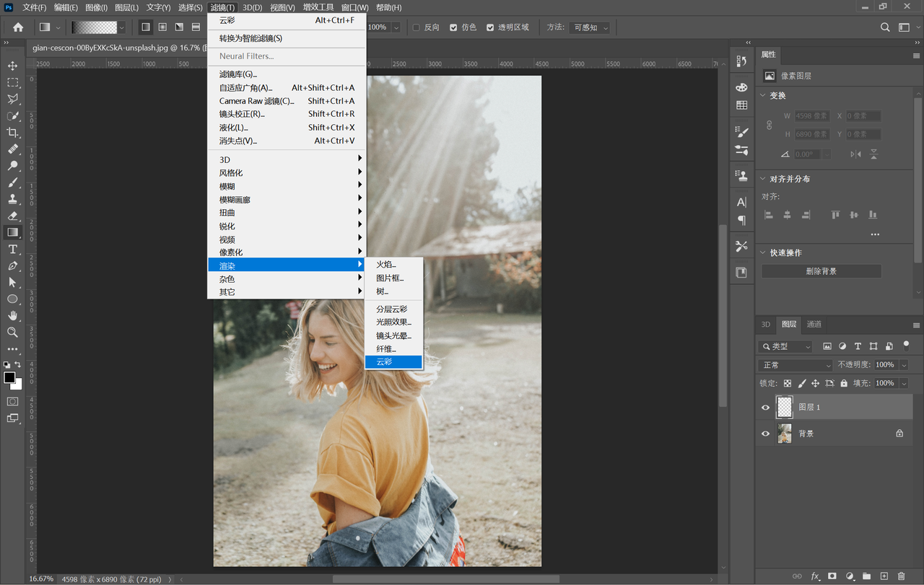Screen dimensions: 924x585
Task: Select the Horizontal Type tool
Action: click(12, 250)
